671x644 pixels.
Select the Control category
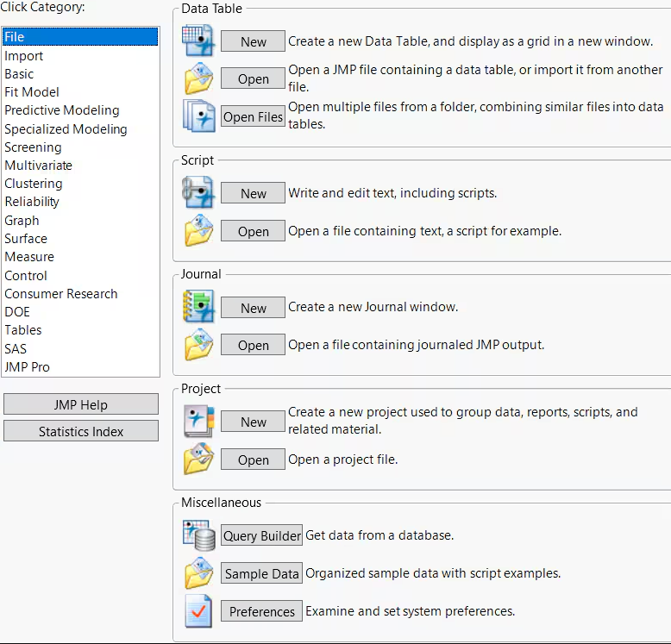point(80,276)
